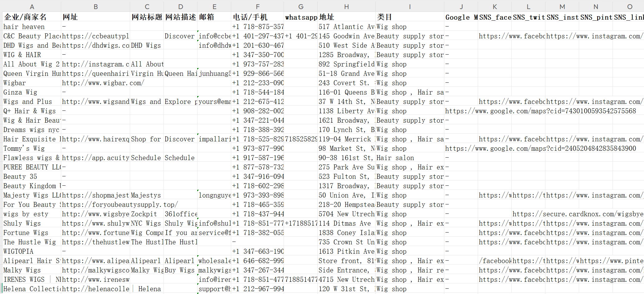This screenshot has height=294, width=644.
Task: Click the header cell '网站标题'
Action: point(147,17)
